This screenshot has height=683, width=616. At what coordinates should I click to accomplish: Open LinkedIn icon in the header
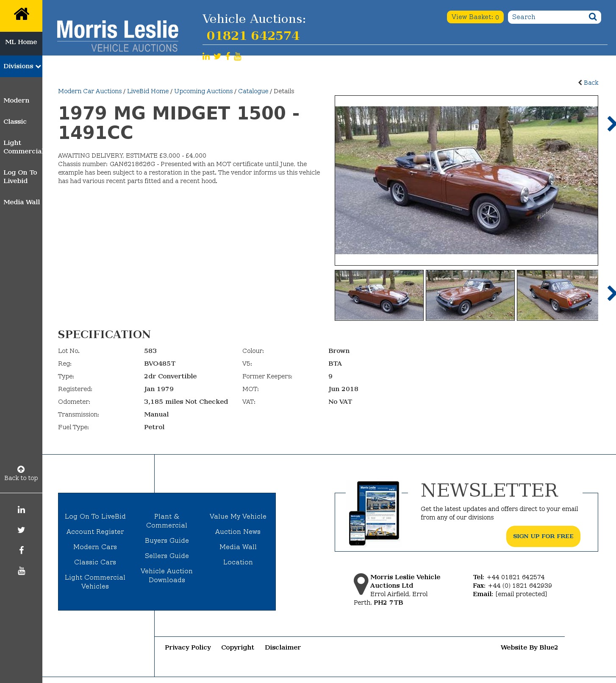click(206, 56)
